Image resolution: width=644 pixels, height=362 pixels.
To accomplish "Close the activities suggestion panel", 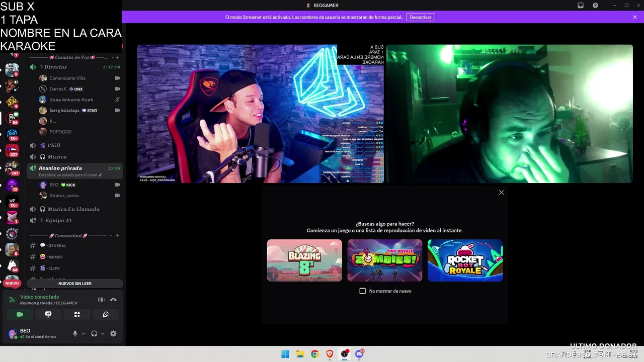I will pyautogui.click(x=501, y=193).
